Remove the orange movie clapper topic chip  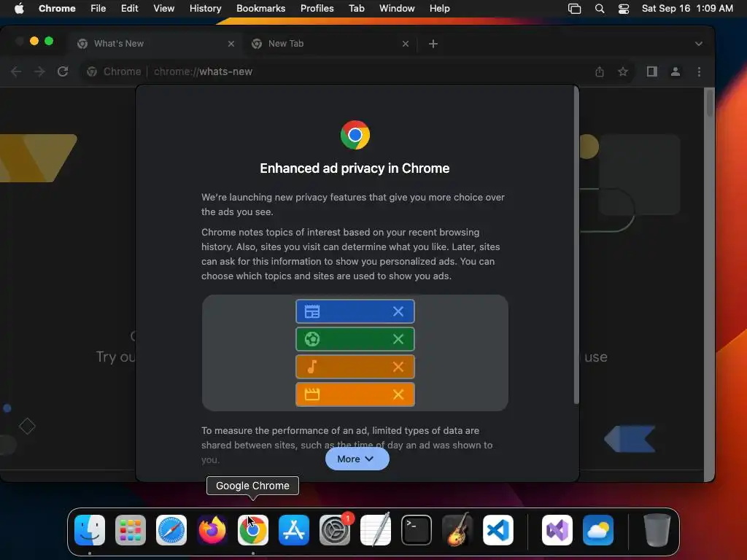tap(398, 394)
